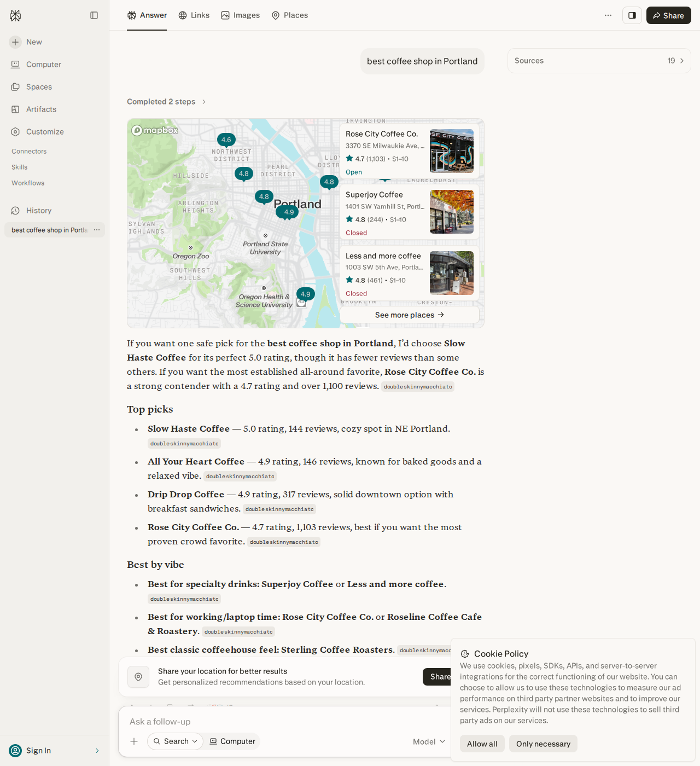The height and width of the screenshot is (766, 700).
Task: Open the three-dots more options menu
Action: [608, 15]
